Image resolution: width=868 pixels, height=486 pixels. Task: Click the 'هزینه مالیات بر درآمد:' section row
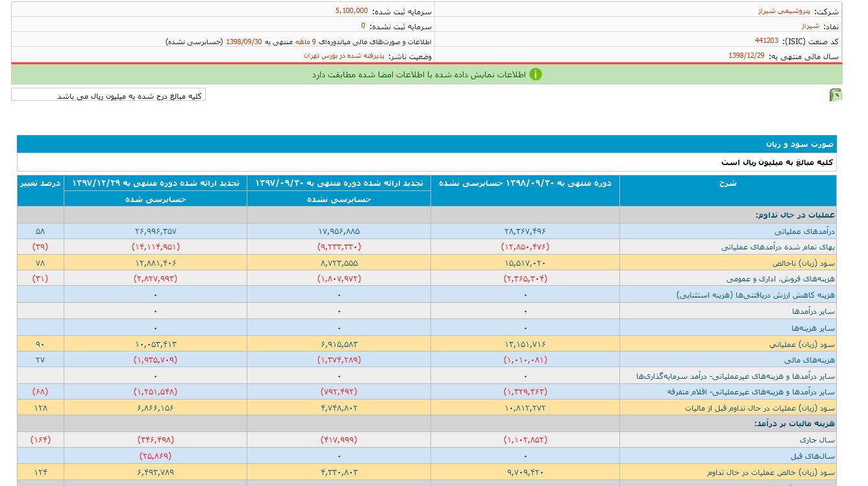(427, 424)
